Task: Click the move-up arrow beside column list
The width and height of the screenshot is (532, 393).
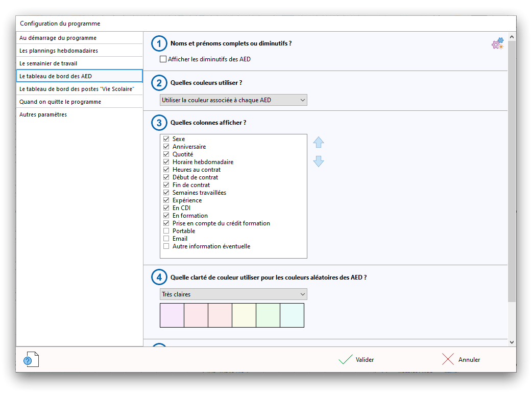Action: (x=319, y=143)
